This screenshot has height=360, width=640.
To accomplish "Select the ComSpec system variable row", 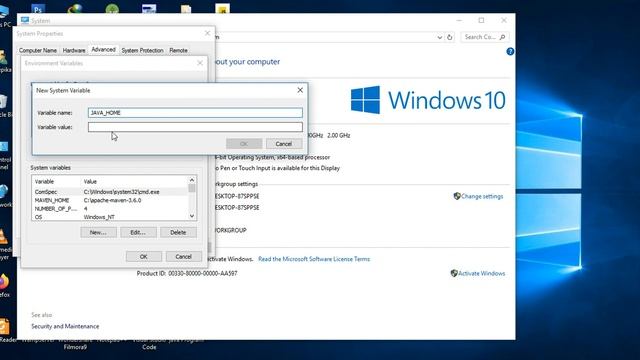I will pos(110,192).
